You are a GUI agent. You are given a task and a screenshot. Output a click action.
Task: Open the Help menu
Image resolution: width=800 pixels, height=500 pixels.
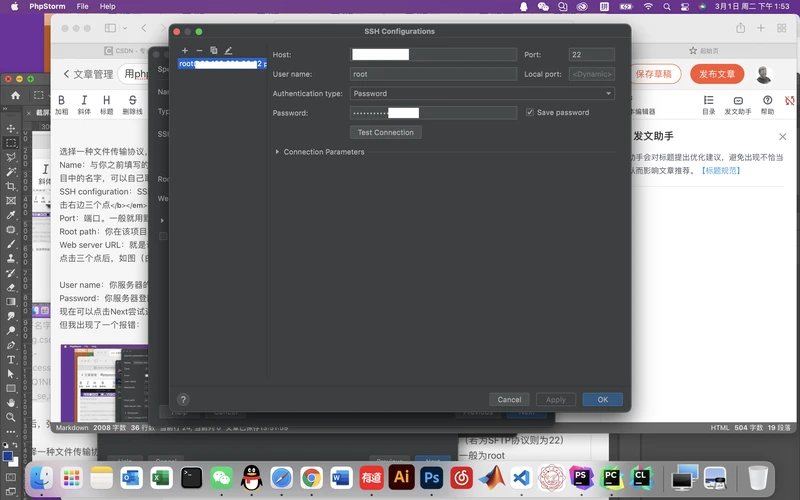pyautogui.click(x=108, y=6)
